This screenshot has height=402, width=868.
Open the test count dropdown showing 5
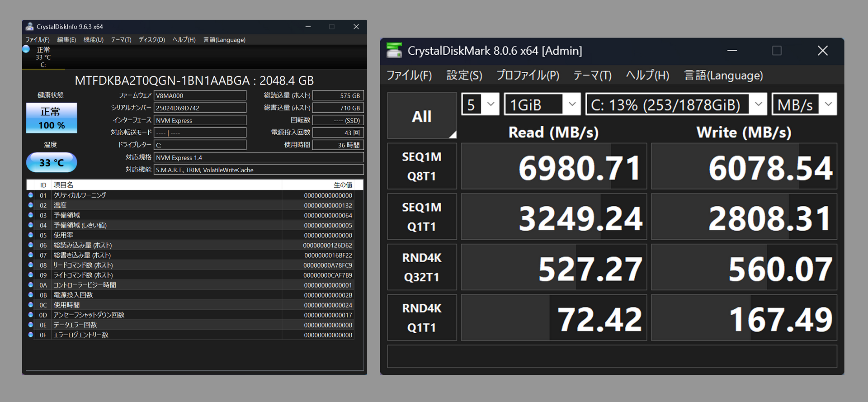coord(480,104)
